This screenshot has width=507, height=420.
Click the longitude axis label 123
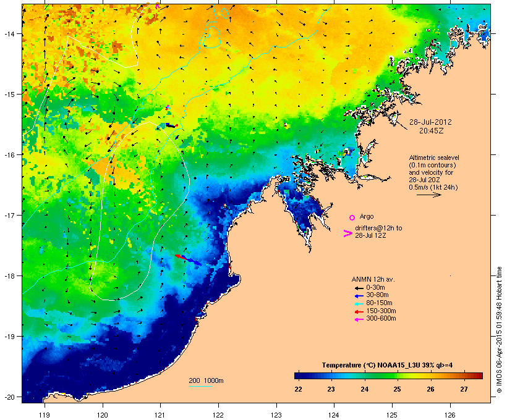pyautogui.click(x=276, y=415)
